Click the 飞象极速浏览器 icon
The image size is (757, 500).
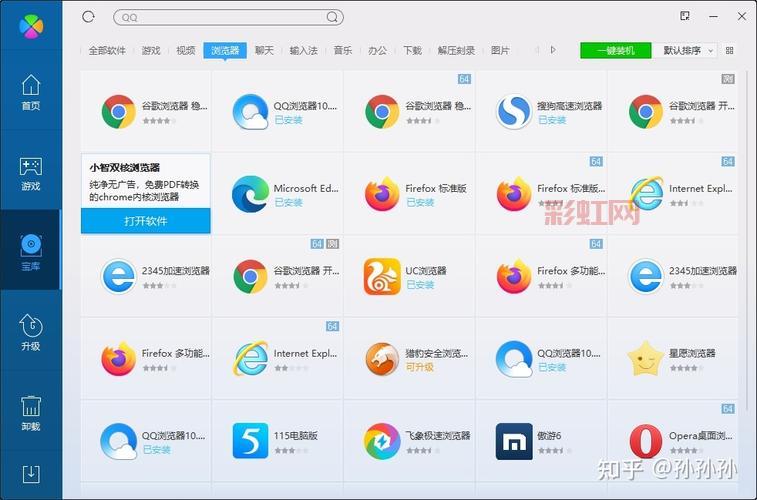click(x=382, y=441)
